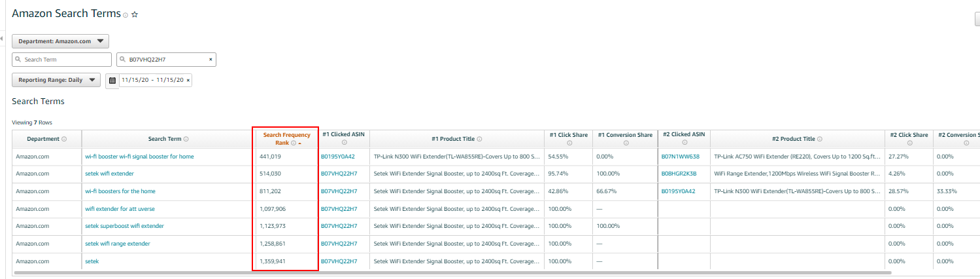Open #1 Clicked ASIN B0195Y0A42 in first row
This screenshot has height=279, width=980.
[337, 157]
